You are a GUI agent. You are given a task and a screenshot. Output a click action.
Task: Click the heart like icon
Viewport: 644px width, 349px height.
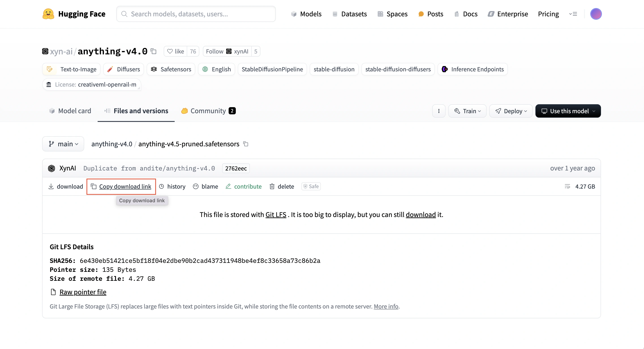170,51
